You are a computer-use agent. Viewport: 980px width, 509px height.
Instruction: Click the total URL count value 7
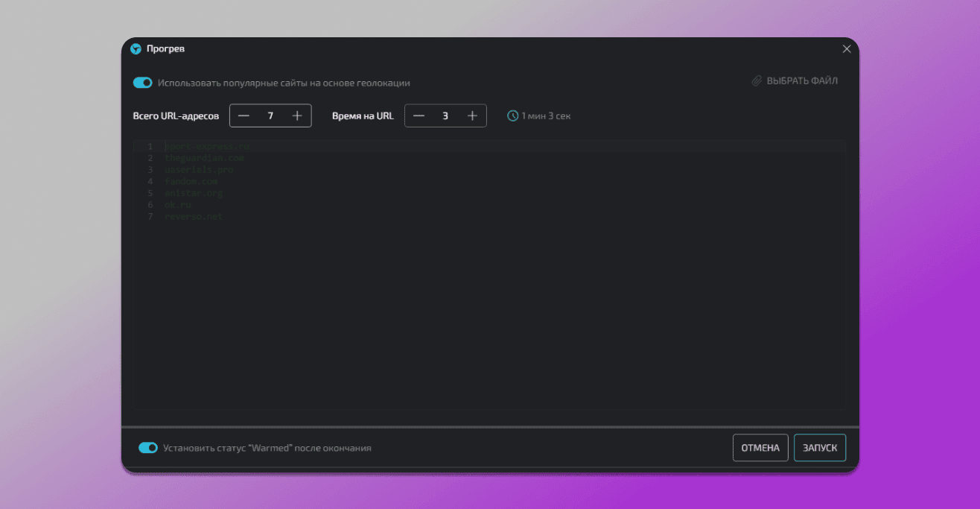[x=270, y=116]
